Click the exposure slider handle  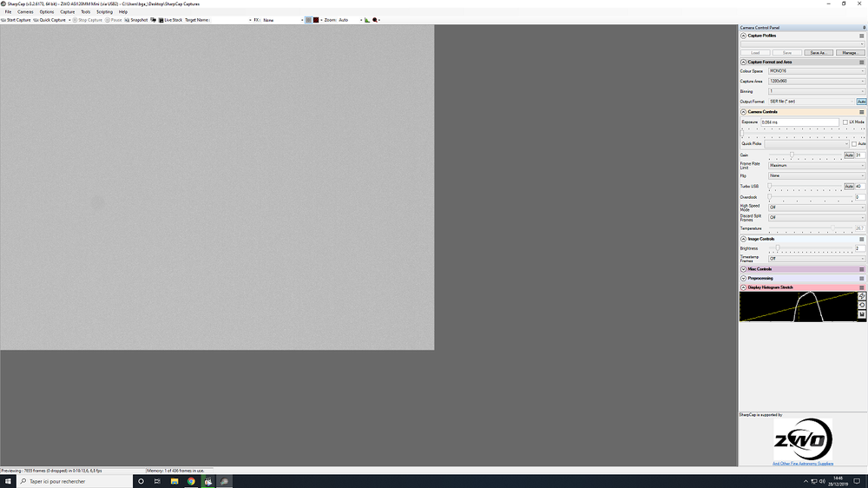(x=742, y=134)
